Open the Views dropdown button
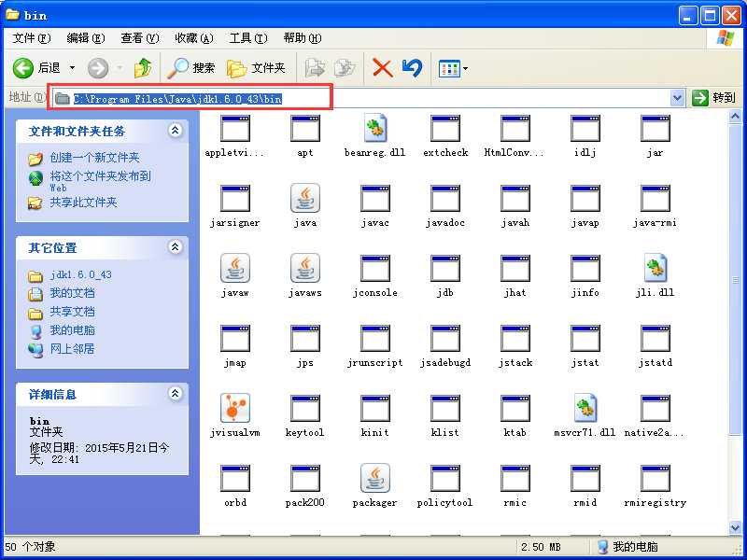747x560 pixels. point(453,68)
